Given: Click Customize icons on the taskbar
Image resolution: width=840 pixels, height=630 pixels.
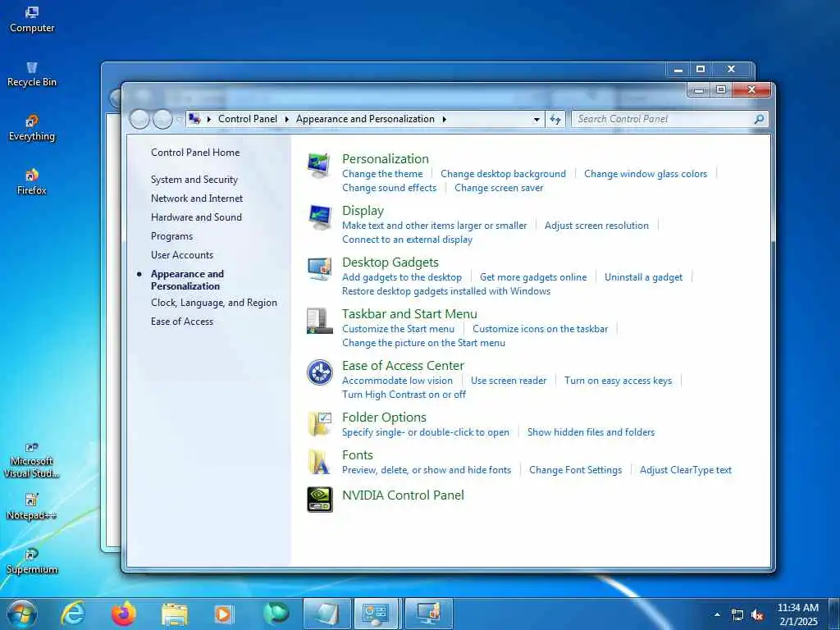Looking at the screenshot, I should coord(540,329).
